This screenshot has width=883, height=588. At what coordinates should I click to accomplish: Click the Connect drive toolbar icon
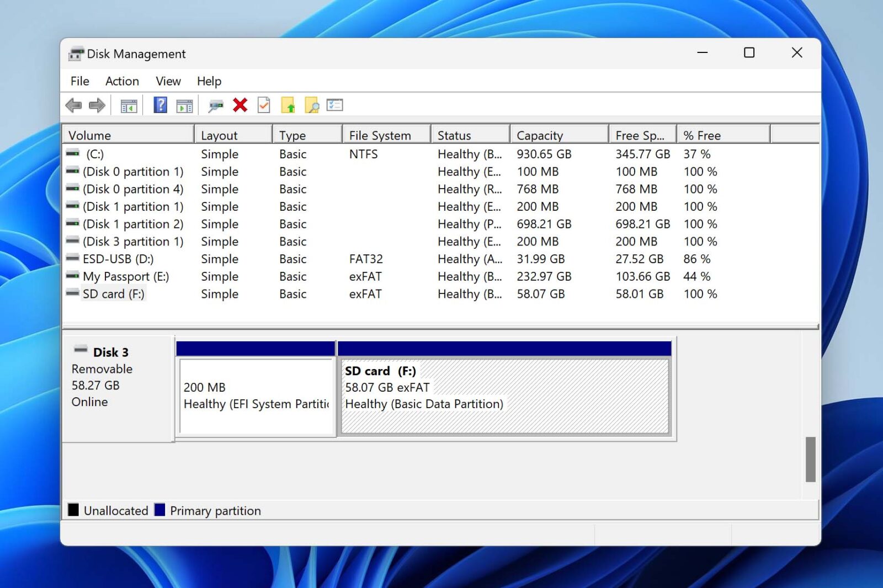(x=215, y=105)
